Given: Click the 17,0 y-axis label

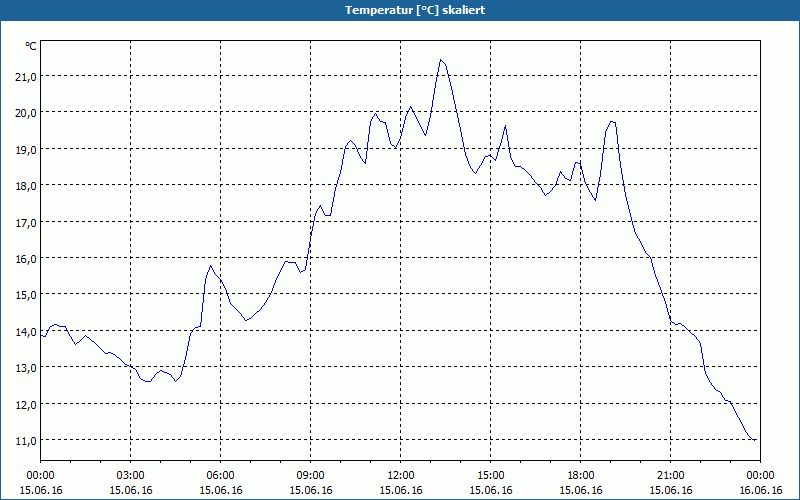Looking at the screenshot, I should coord(26,223).
